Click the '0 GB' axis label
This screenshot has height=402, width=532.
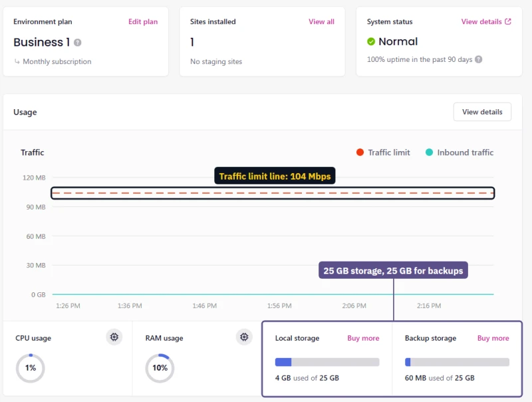[x=39, y=295]
